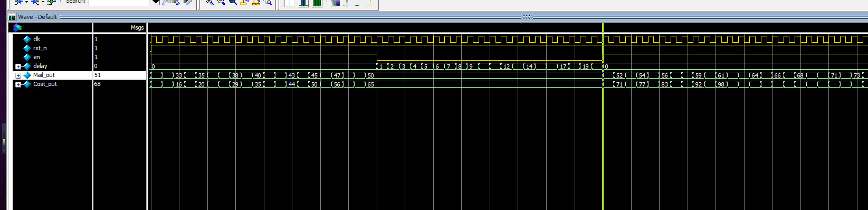The image size is (868, 210).
Task: Select the Cost_out signal name
Action: (45, 84)
